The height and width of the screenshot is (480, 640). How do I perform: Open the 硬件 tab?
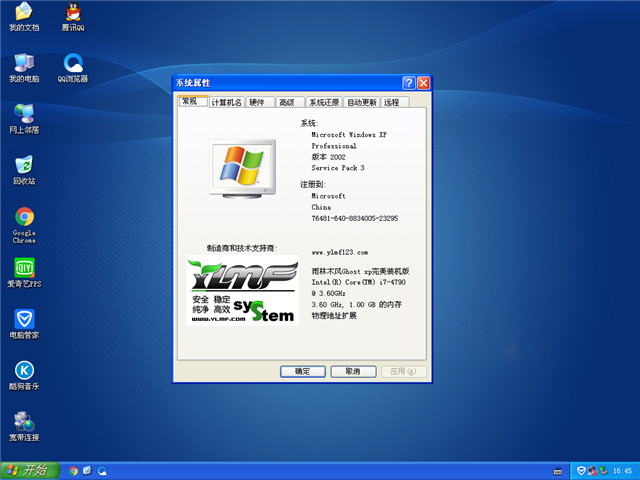click(x=260, y=102)
